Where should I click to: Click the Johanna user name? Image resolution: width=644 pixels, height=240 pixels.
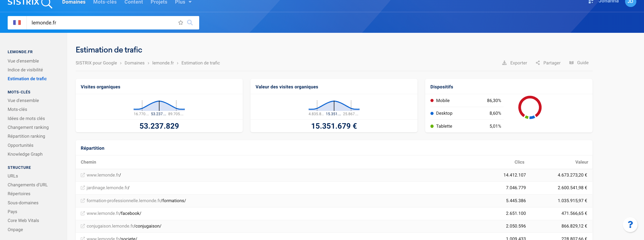(x=608, y=1)
